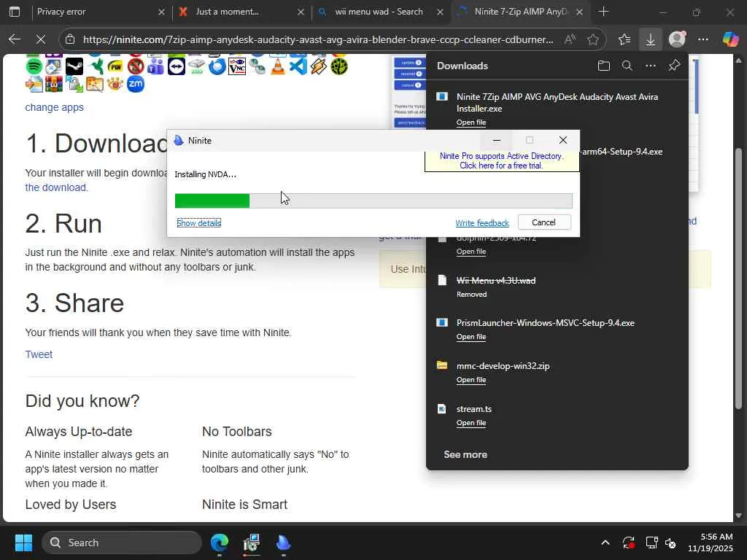
Task: Click the taskbar Search box
Action: point(122,542)
